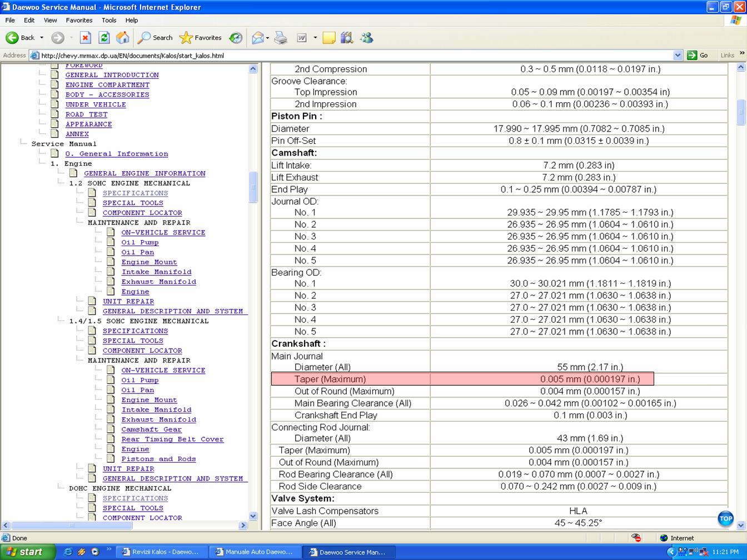This screenshot has width=747, height=560.
Task: Open the Favorites menu
Action: tap(79, 20)
